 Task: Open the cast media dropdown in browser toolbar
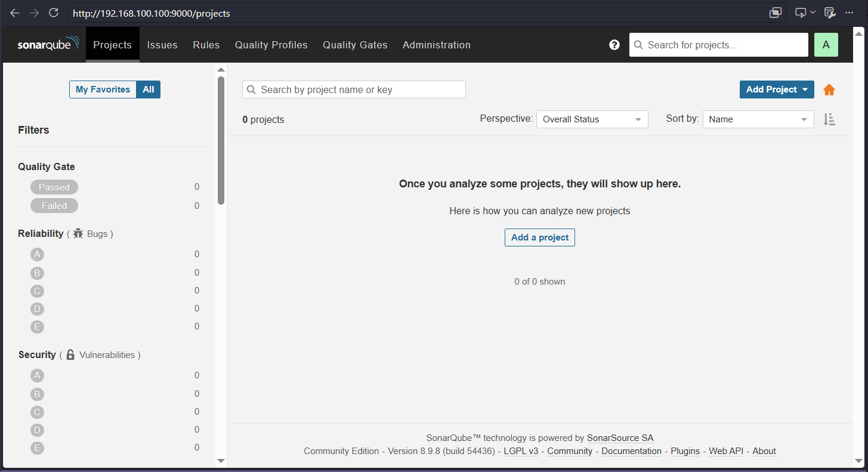click(x=805, y=13)
